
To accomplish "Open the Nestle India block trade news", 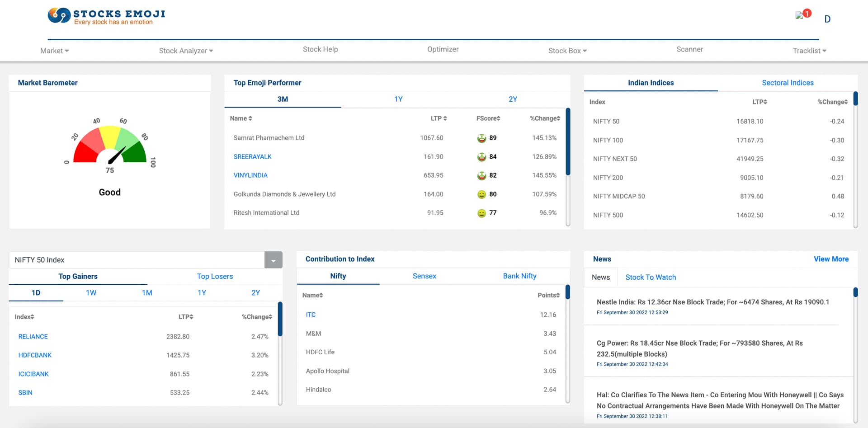I will (x=713, y=302).
